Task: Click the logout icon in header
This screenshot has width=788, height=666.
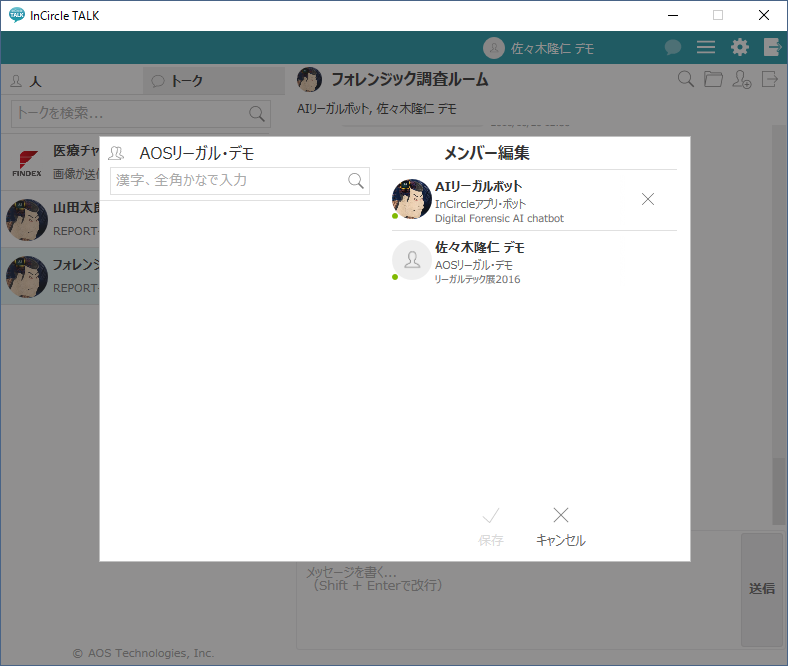Action: pyautogui.click(x=772, y=47)
